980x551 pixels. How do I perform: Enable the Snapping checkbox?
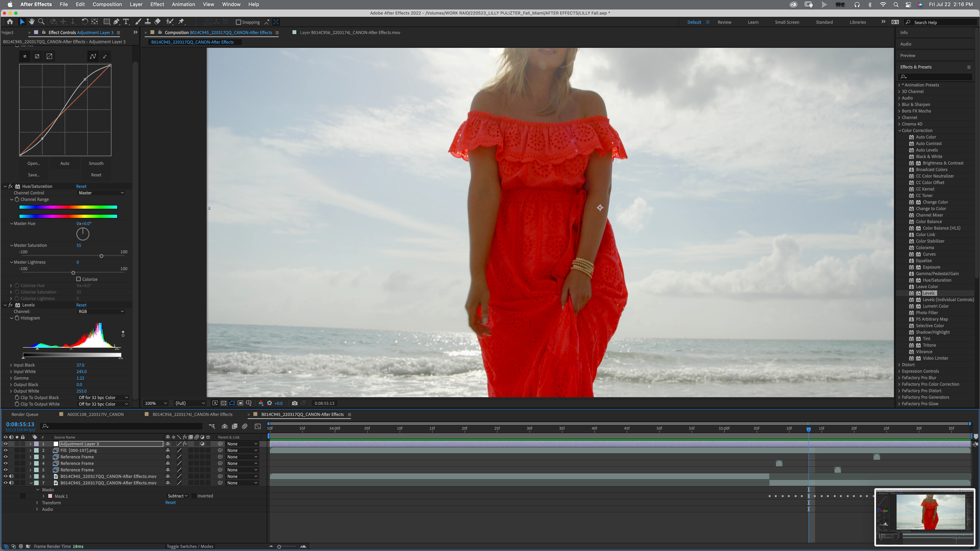[x=238, y=22]
